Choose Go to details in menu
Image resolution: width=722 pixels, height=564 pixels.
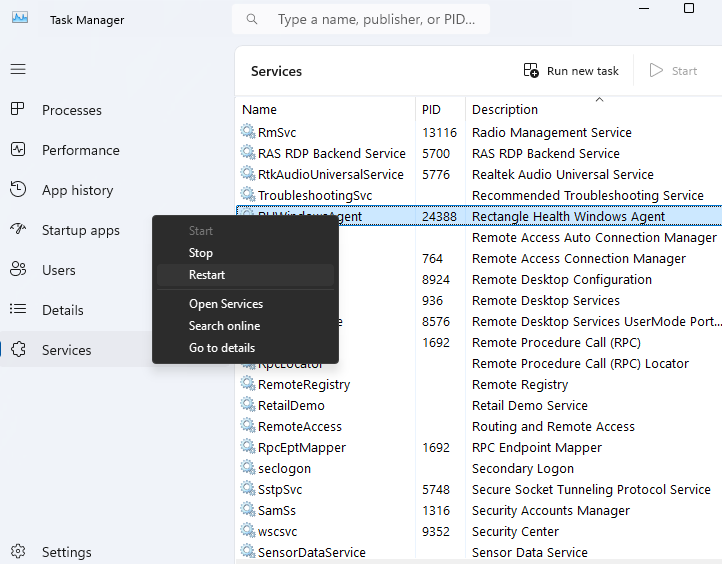pos(245,348)
